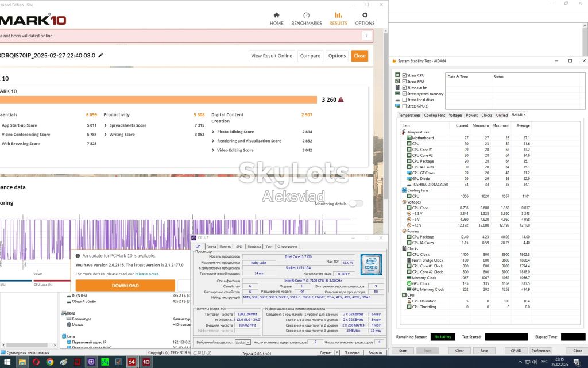
Task: Click the Start button in AIDA64 stability test
Action: (x=403, y=351)
